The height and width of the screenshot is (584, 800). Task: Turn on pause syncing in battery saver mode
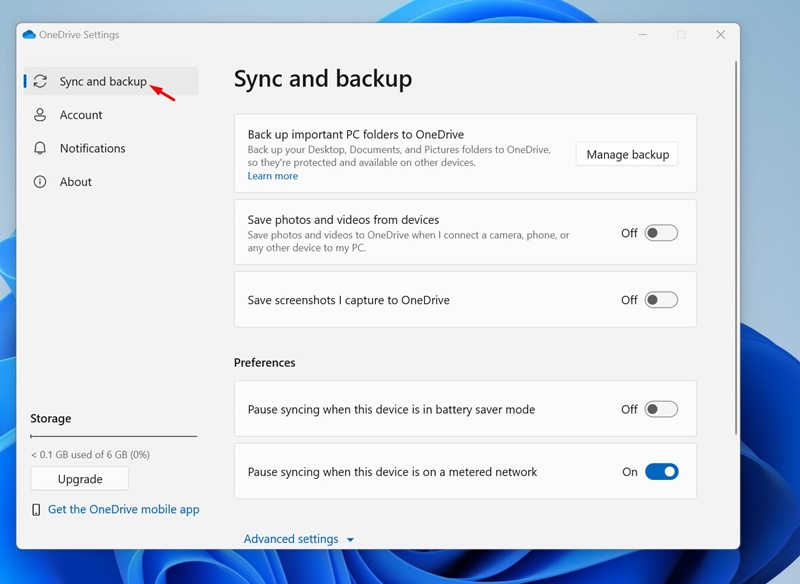[x=661, y=409]
